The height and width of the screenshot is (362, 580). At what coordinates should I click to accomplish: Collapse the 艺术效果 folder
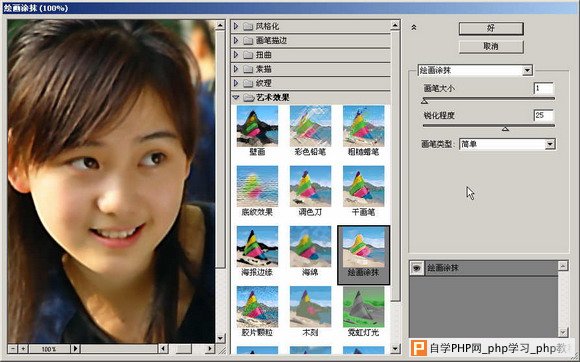236,98
